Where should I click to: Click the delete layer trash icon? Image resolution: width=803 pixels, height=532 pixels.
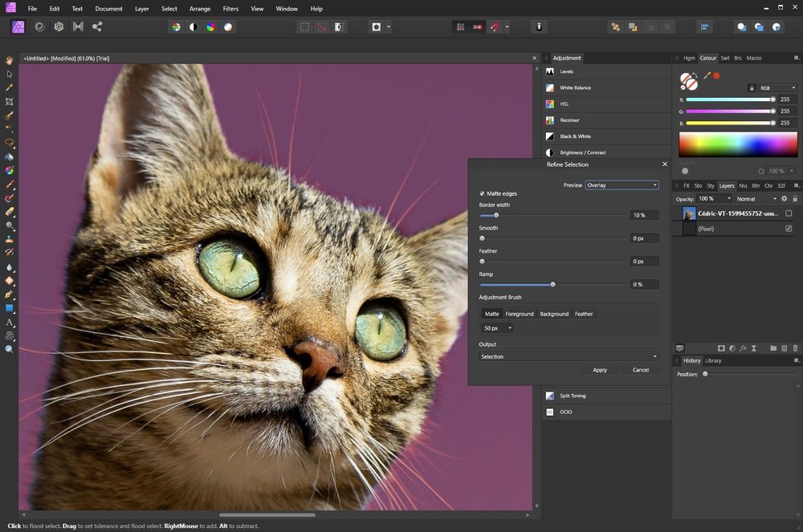795,348
